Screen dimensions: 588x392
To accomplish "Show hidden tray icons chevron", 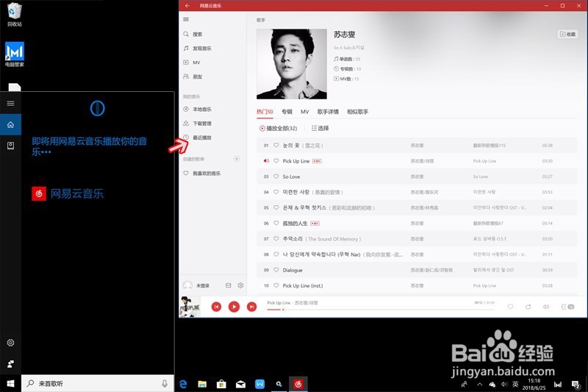I will [x=480, y=384].
